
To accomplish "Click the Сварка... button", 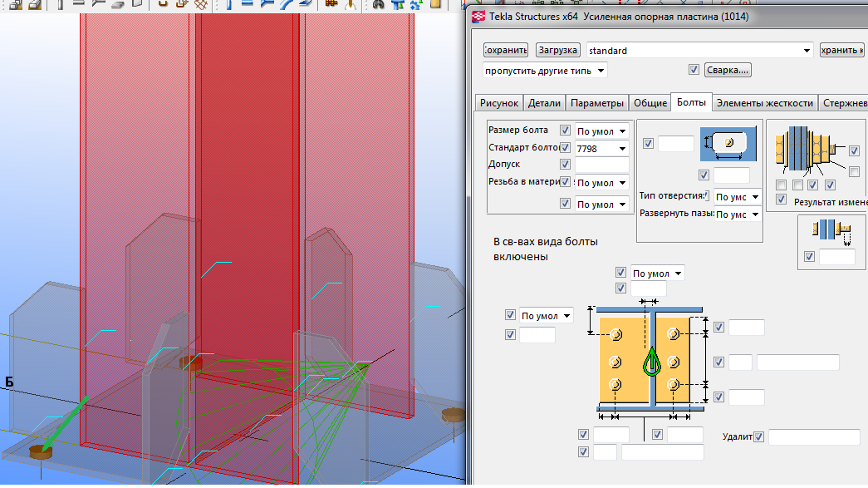I will pos(728,71).
